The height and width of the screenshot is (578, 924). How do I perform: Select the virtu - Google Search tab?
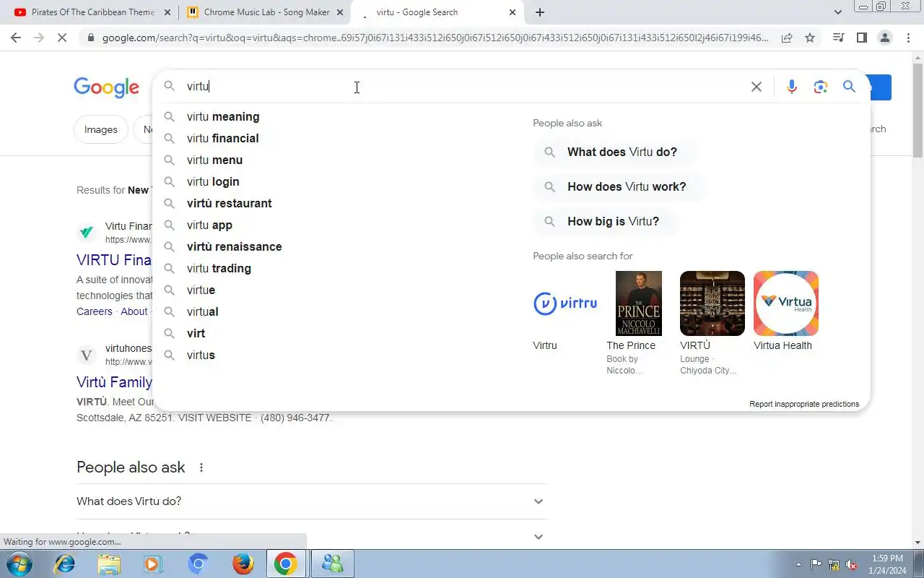[x=437, y=12]
